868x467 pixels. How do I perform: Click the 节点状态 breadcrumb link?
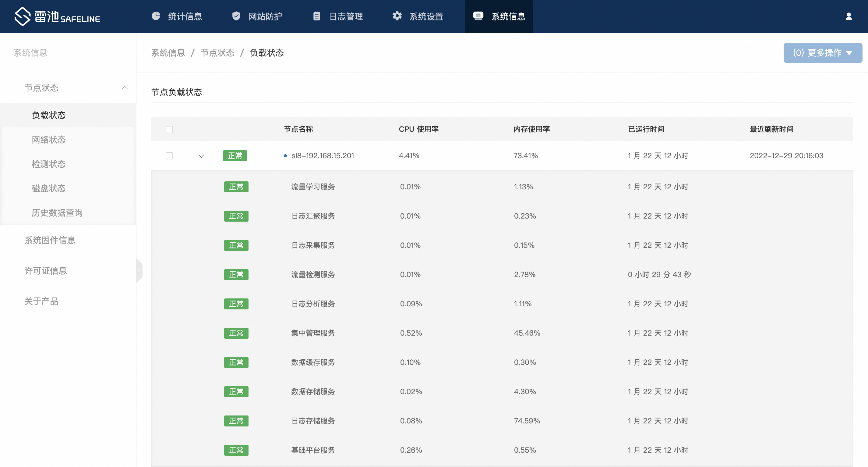[217, 53]
